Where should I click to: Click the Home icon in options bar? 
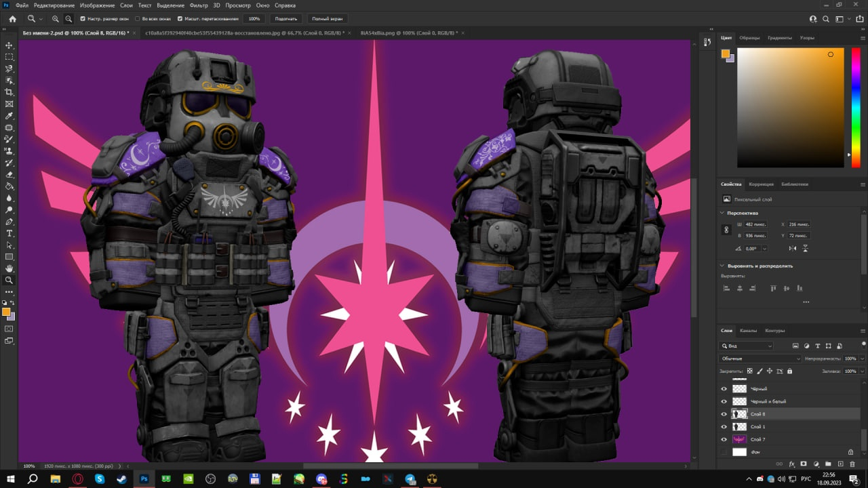pos(12,19)
